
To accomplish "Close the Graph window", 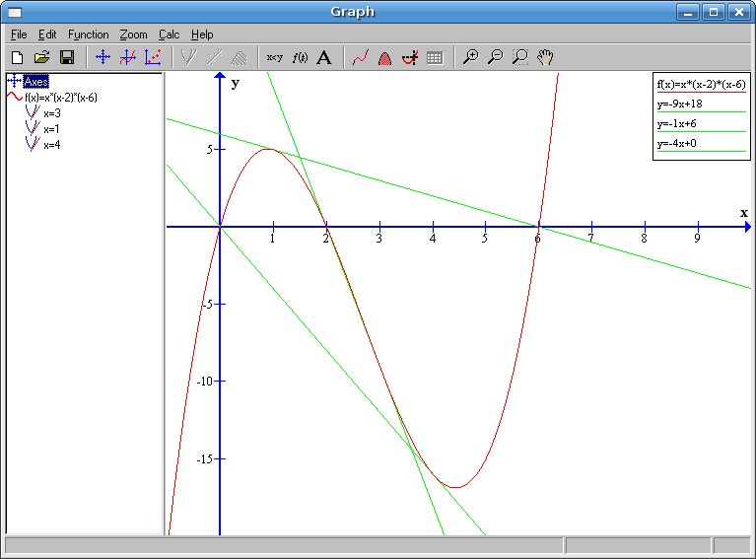I will click(739, 12).
